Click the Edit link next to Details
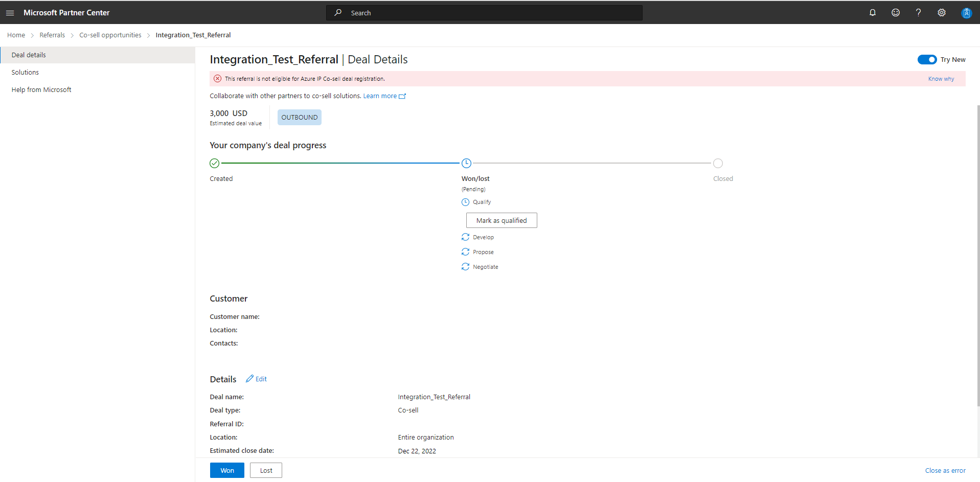 (x=261, y=379)
